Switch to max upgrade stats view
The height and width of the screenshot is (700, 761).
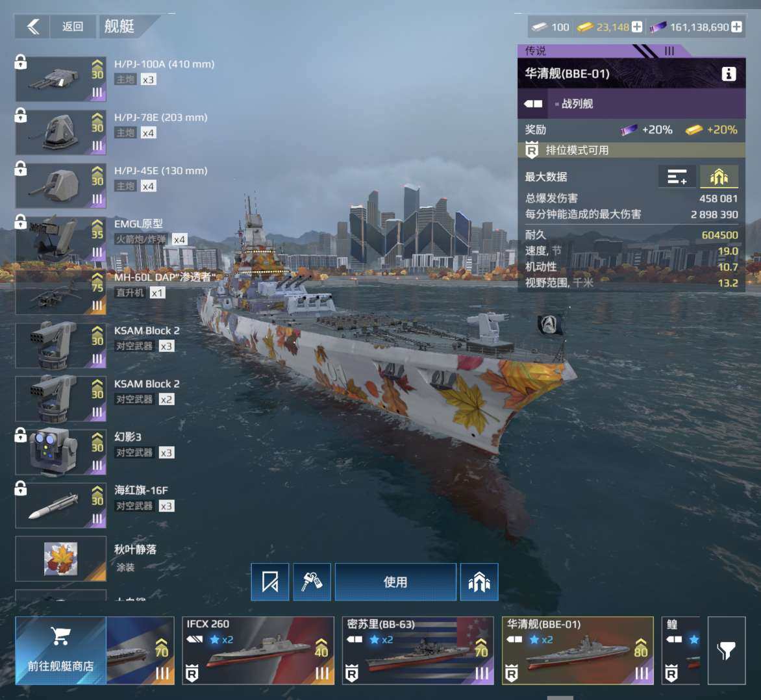(x=719, y=176)
